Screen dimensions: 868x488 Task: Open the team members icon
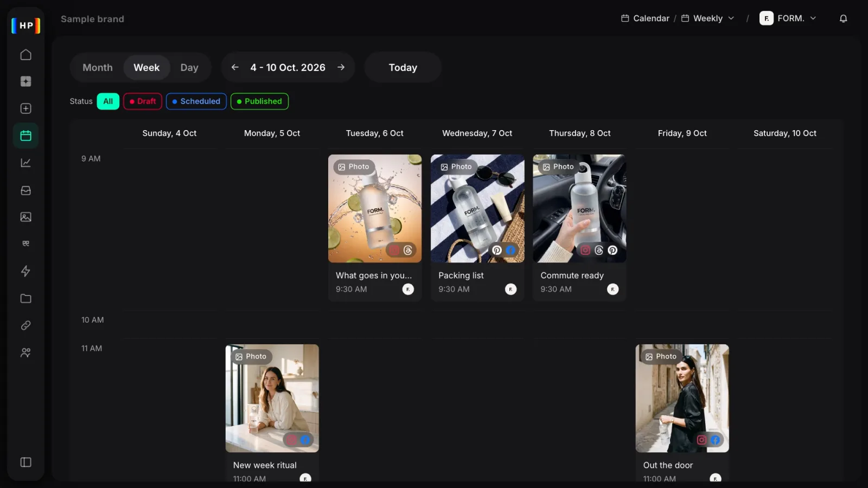pos(25,352)
